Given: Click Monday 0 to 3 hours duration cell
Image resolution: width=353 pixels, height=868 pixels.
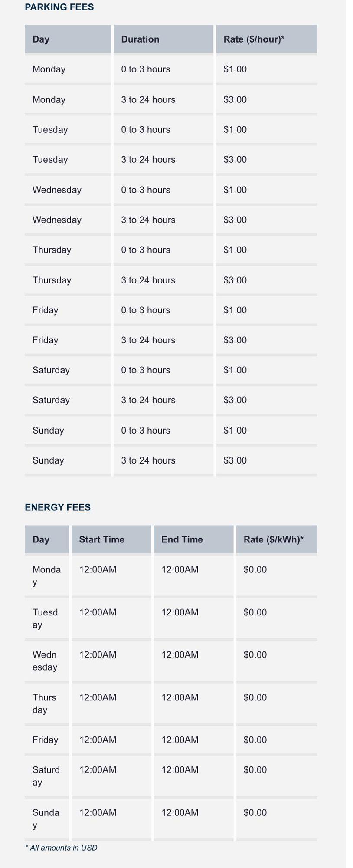Looking at the screenshot, I should coord(146,69).
